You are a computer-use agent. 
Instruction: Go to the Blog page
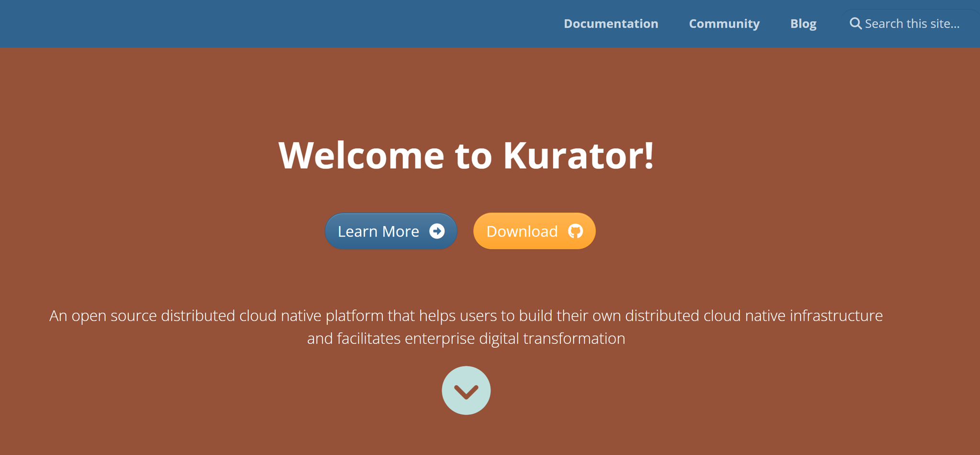(803, 23)
